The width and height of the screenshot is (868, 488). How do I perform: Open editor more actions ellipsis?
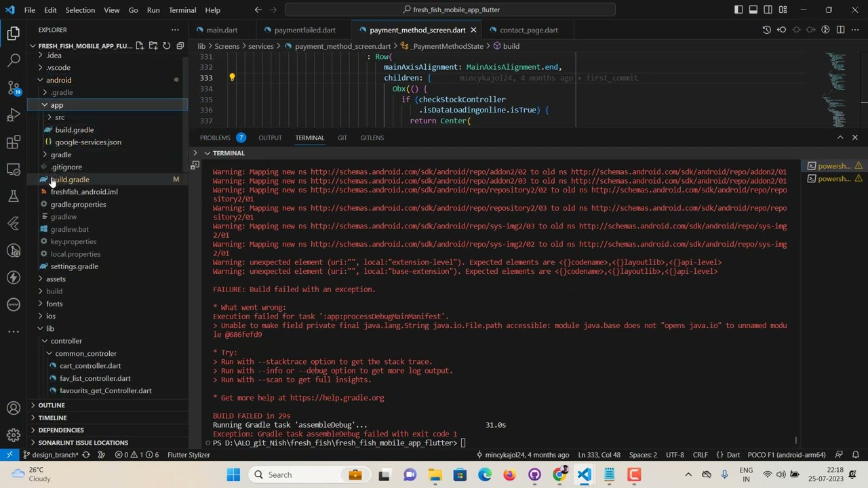coord(855,30)
